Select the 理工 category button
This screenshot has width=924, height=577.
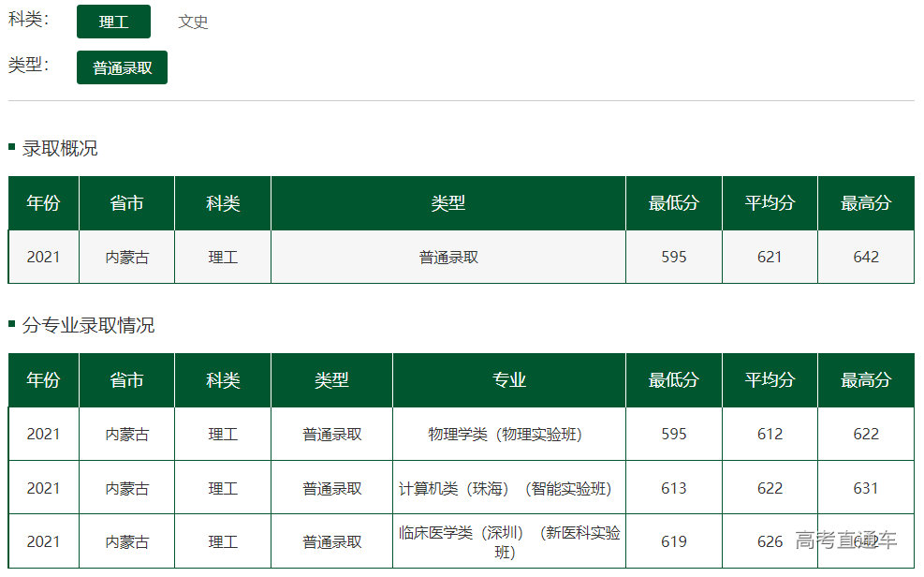click(x=113, y=22)
